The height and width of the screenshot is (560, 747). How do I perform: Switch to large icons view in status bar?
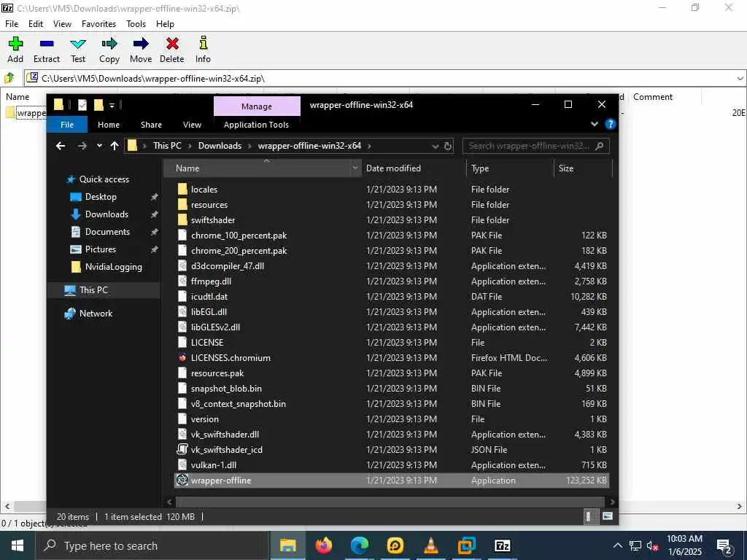(x=608, y=517)
